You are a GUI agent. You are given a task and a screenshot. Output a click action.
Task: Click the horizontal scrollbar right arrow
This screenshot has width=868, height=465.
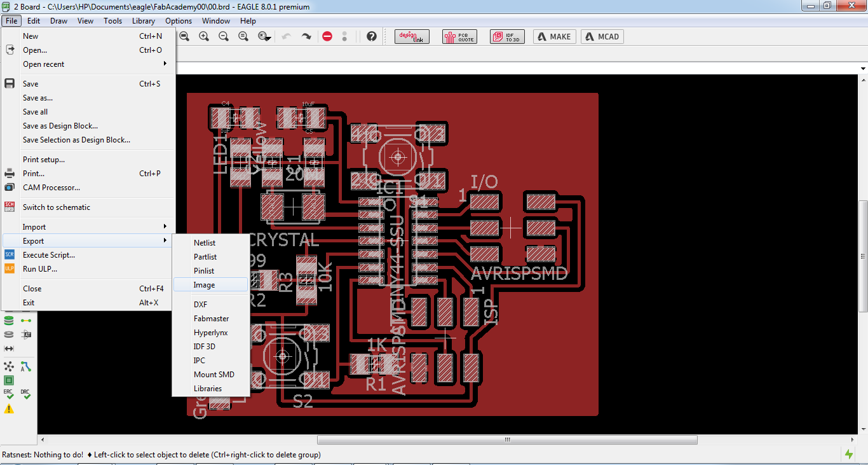tap(853, 440)
